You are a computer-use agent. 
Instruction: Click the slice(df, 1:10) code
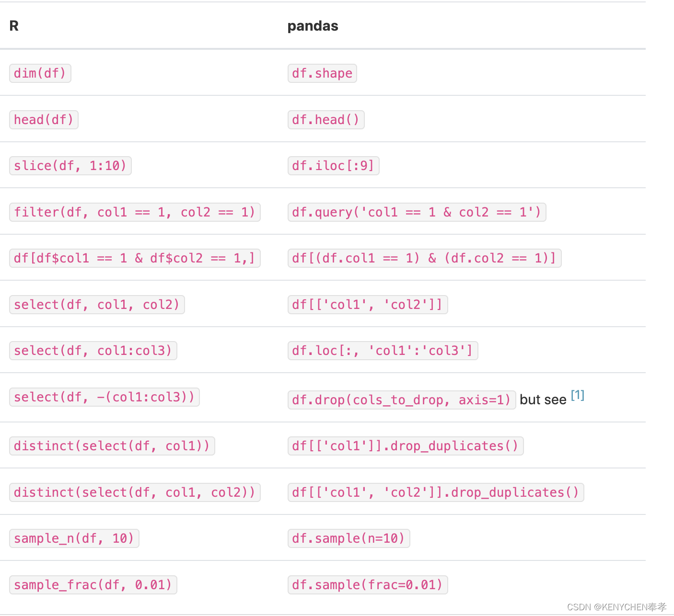point(70,166)
